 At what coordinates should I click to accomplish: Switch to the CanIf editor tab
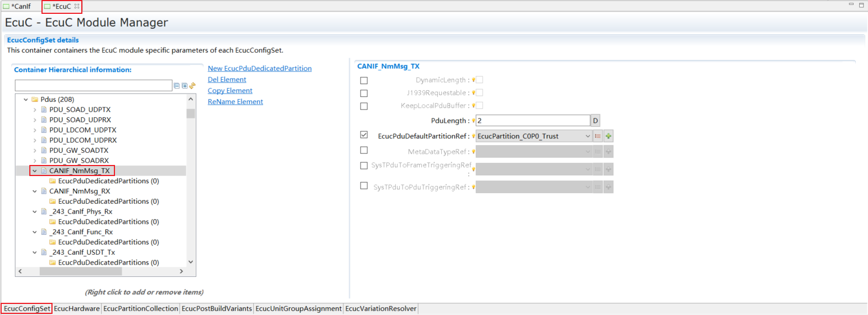pyautogui.click(x=20, y=7)
